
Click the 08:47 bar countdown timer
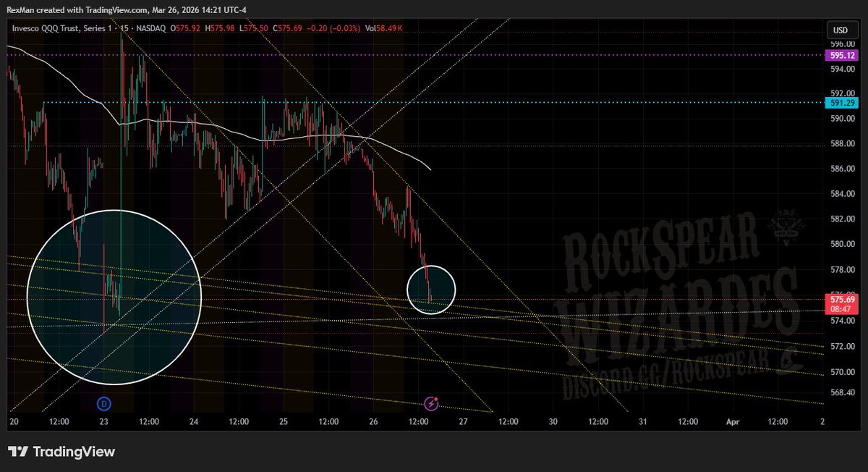click(x=841, y=308)
